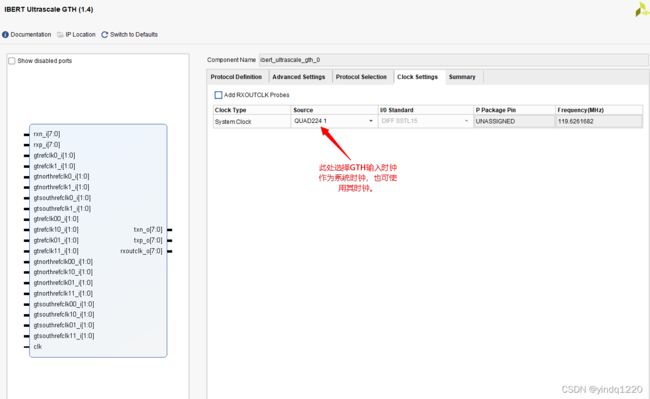Open IP Location button
This screenshot has width=650, height=399.
click(80, 35)
